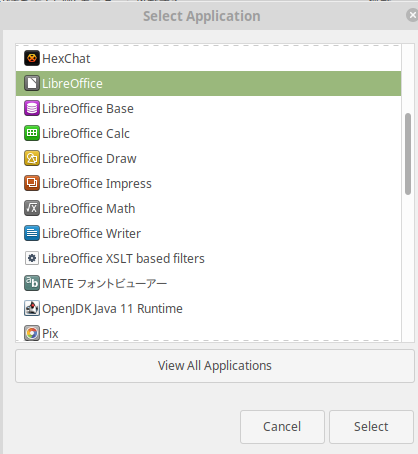Click the green LibreOffice Calc spreadsheet icon

[32, 133]
